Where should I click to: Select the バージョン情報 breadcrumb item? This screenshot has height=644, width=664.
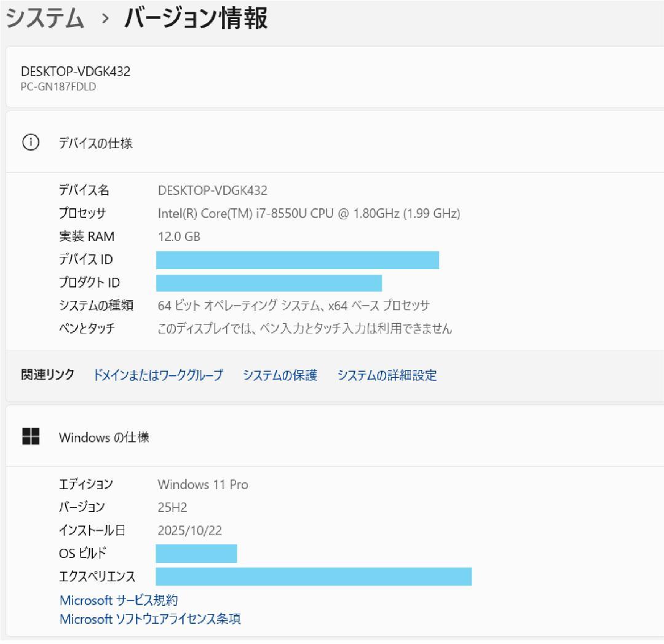[196, 19]
